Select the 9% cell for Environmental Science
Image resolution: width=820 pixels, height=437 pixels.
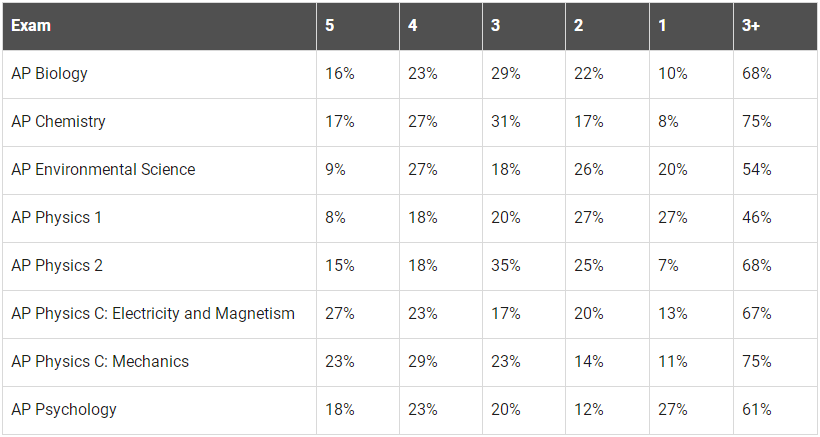335,169
